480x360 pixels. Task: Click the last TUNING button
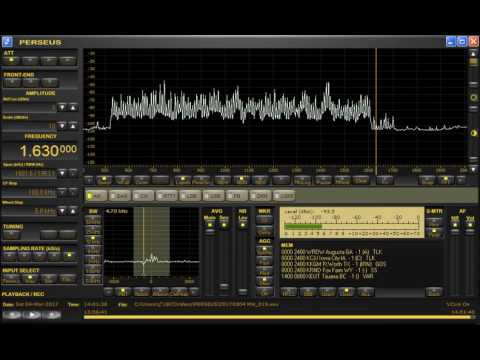[x=68, y=234]
